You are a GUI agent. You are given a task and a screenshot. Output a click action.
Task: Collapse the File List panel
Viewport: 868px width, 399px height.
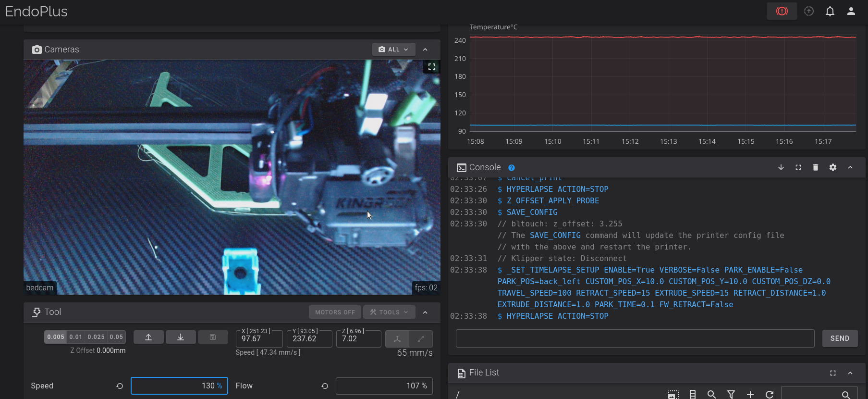[850, 373]
